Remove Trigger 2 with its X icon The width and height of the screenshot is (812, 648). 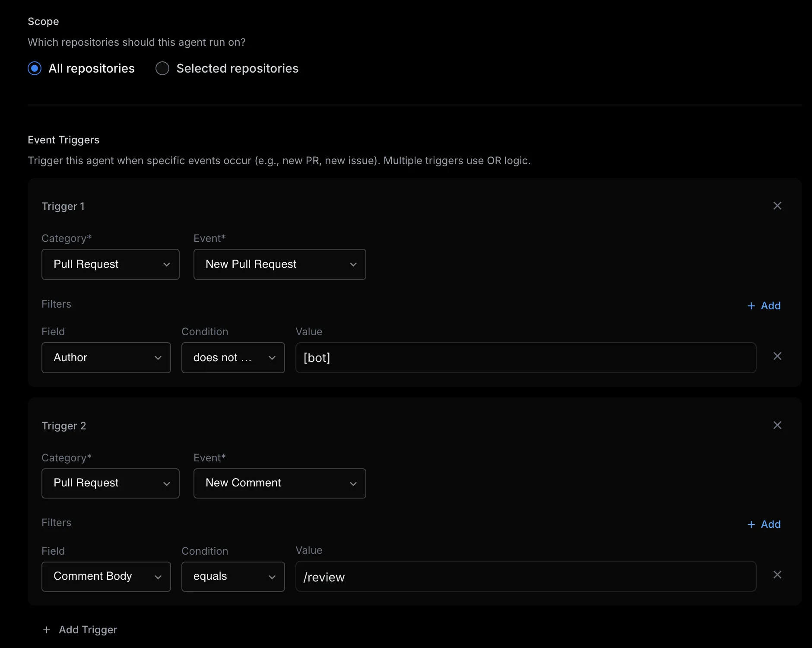tap(777, 425)
